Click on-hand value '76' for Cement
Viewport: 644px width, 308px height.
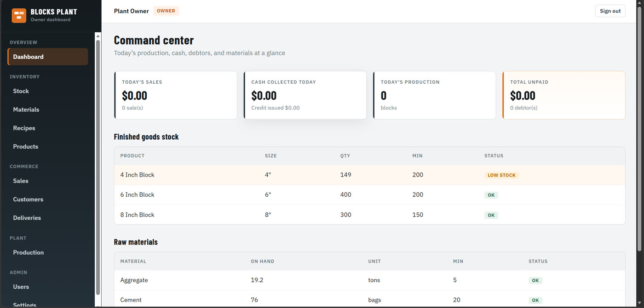point(254,300)
